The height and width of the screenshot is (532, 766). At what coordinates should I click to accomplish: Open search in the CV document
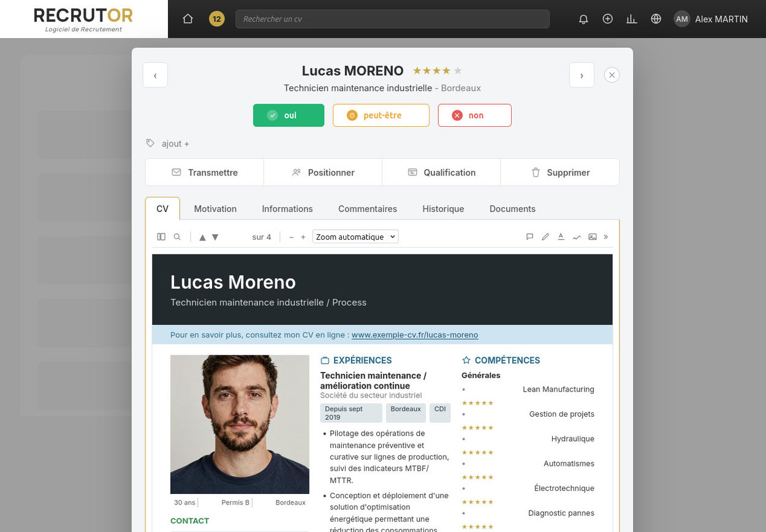click(x=177, y=237)
